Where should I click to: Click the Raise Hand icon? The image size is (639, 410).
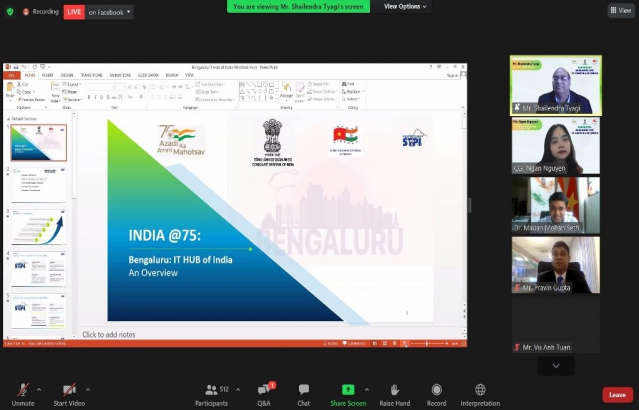(x=394, y=390)
